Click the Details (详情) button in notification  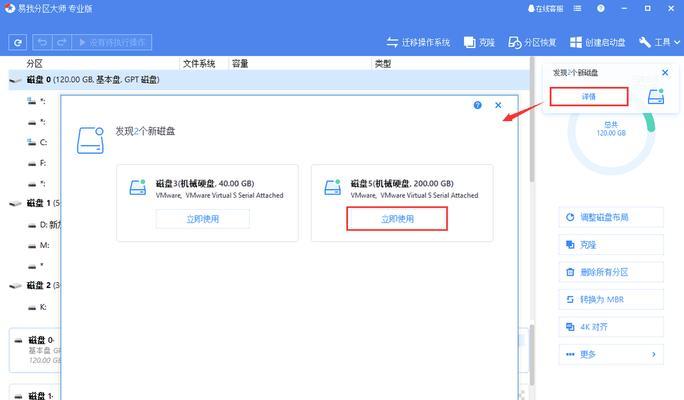(x=589, y=96)
